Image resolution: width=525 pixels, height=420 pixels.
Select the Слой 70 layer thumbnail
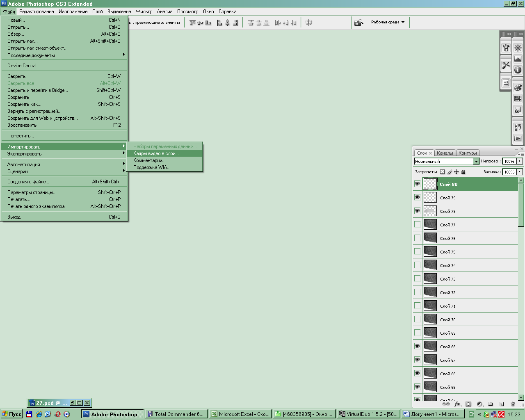point(430,319)
